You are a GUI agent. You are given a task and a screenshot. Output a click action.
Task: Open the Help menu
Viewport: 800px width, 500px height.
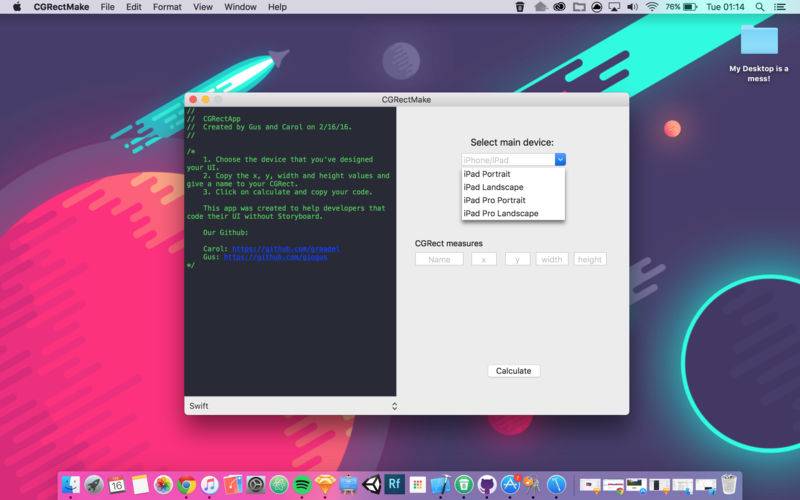tap(277, 7)
